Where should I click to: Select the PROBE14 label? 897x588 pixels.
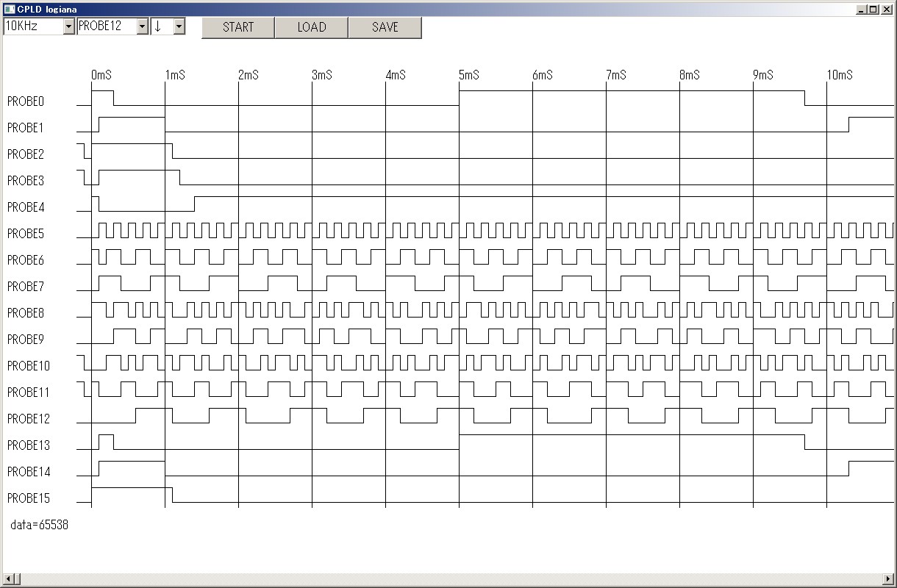tap(29, 472)
